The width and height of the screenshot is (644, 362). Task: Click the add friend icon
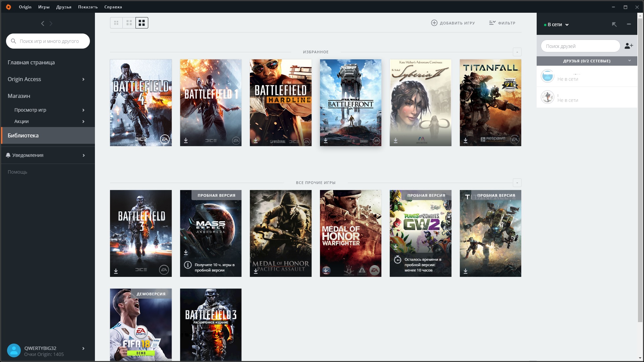click(629, 46)
